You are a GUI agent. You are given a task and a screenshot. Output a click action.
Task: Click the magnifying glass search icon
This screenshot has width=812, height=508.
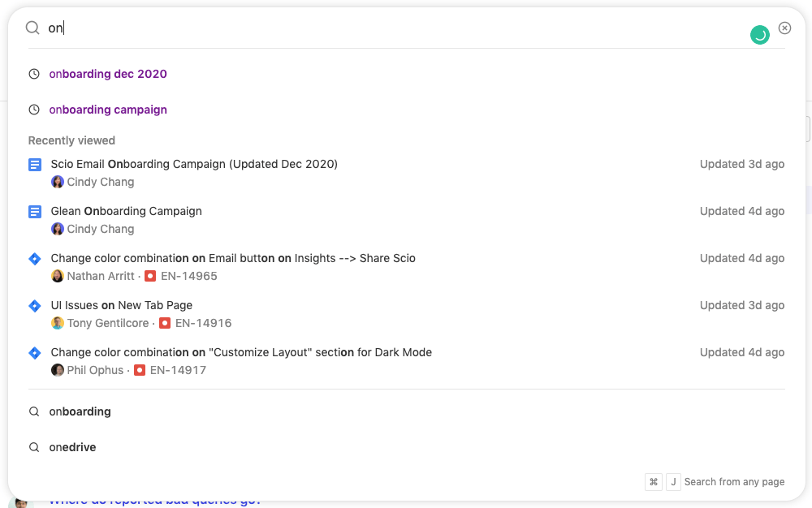pyautogui.click(x=32, y=28)
